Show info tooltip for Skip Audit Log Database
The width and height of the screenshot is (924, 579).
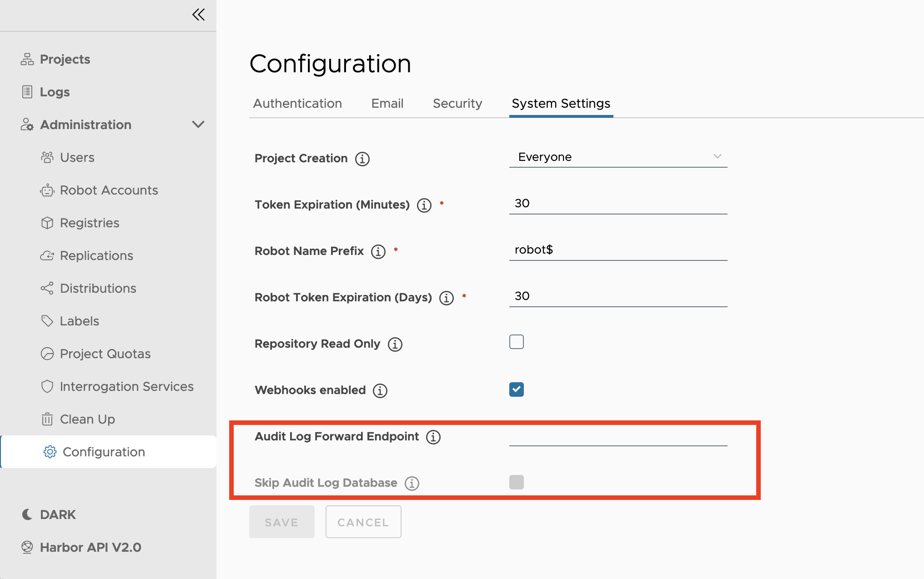(x=412, y=484)
